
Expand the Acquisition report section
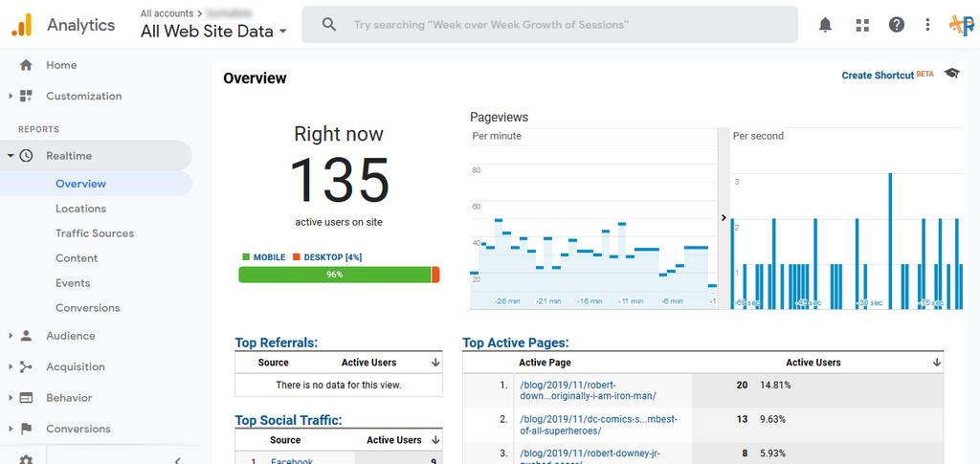[75, 366]
